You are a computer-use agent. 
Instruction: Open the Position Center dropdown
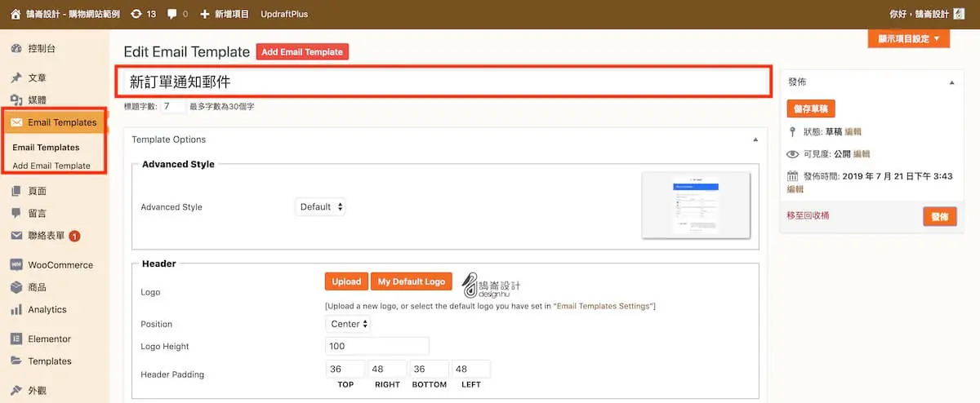click(348, 324)
